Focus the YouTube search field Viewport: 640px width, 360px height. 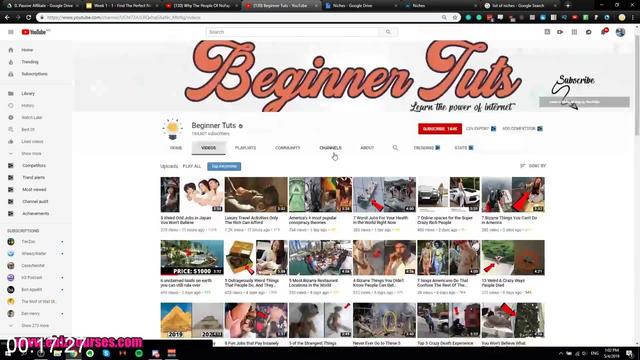(x=293, y=32)
